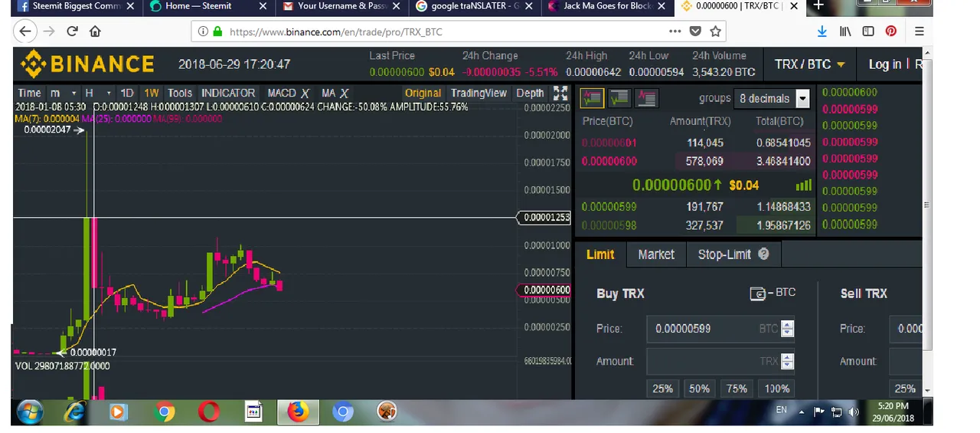Click the volume speaker icon in system tray
Viewport: 980px width, 433px height.
(x=854, y=412)
